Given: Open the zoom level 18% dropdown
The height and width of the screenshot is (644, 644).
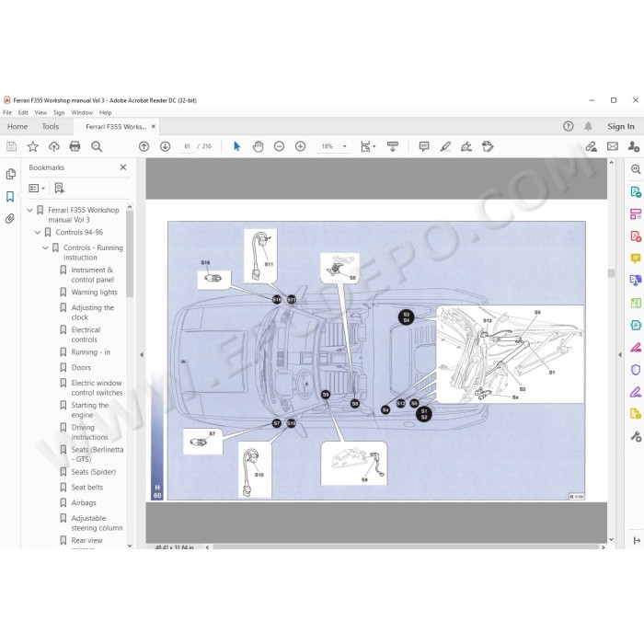Looking at the screenshot, I should (x=345, y=146).
